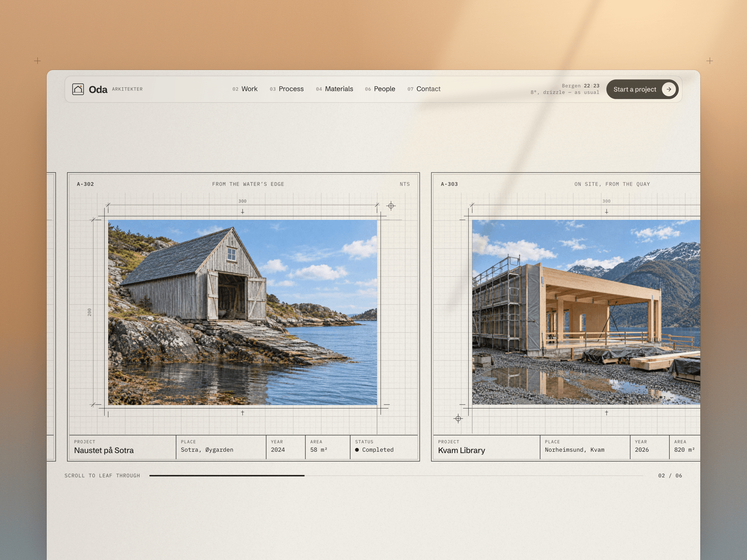Viewport: 747px width, 560px height.
Task: Go to the Process section
Action: point(287,89)
